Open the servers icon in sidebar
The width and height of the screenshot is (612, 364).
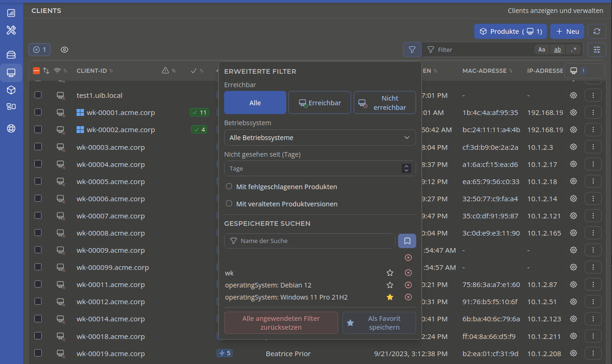11,55
